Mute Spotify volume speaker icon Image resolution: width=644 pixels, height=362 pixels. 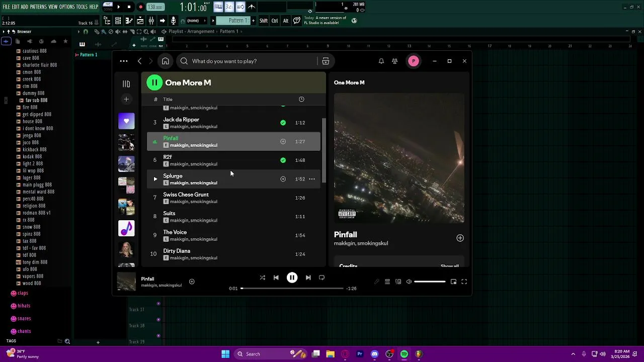coord(409,282)
